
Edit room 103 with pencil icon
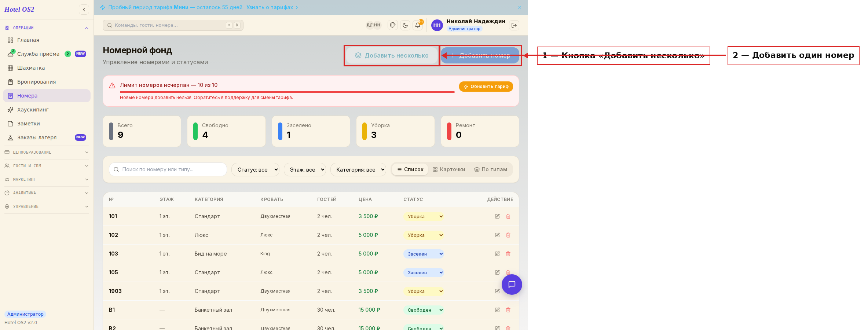(497, 254)
